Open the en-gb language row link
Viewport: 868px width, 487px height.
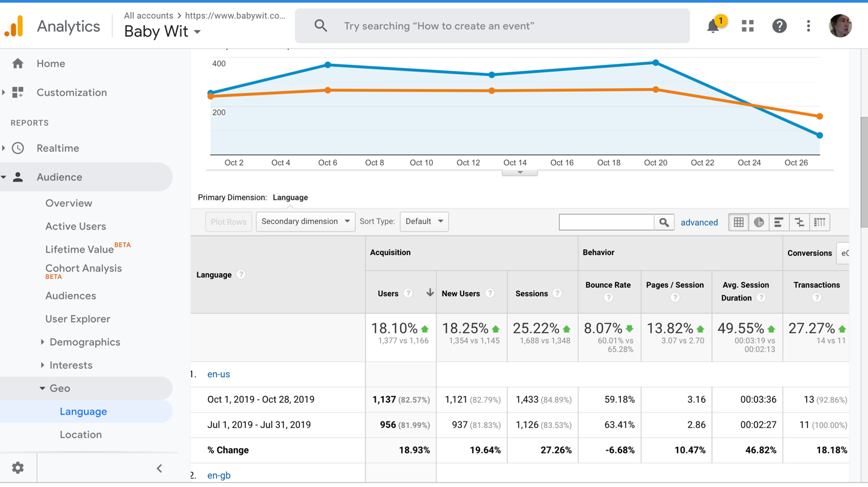coord(219,475)
